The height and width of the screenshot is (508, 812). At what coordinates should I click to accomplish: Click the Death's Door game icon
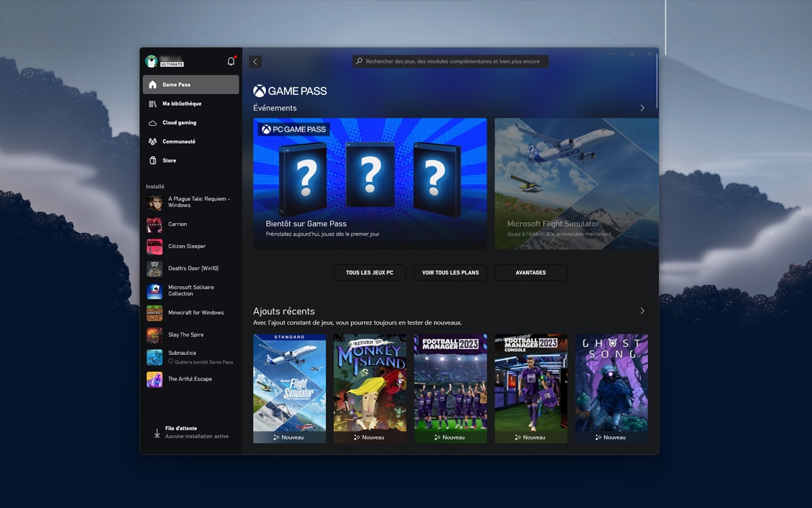[x=154, y=269]
